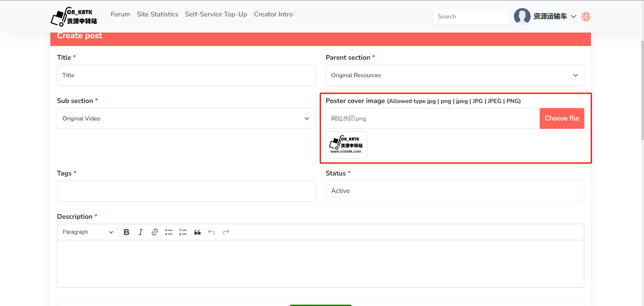This screenshot has height=306, width=644.
Task: Apply italic formatting in editor toolbar
Action: click(141, 232)
